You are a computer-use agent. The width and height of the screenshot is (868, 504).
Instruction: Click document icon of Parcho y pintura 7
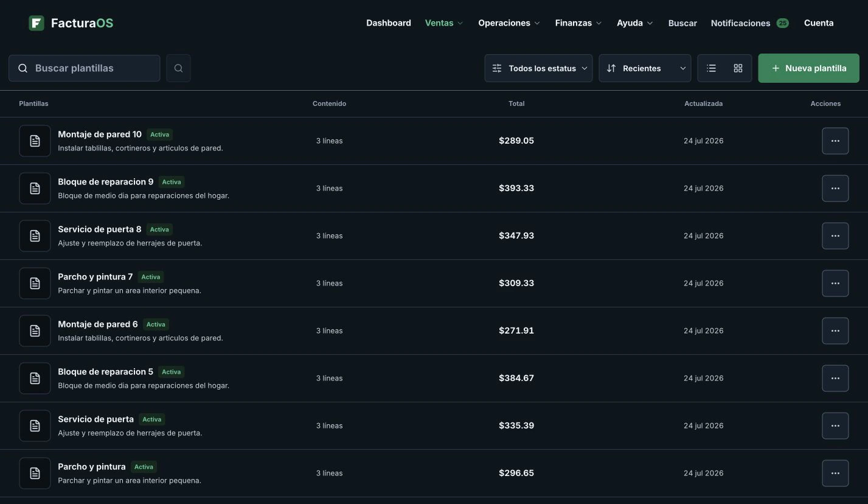coord(35,283)
